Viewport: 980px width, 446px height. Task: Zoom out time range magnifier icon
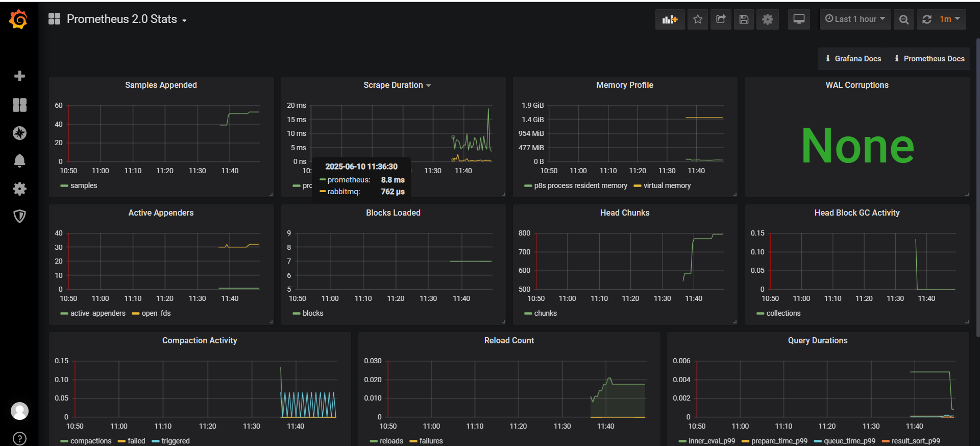903,19
